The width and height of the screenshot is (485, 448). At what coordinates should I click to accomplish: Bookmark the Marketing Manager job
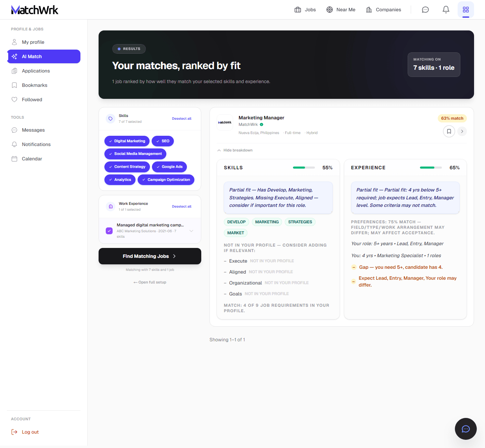click(449, 131)
